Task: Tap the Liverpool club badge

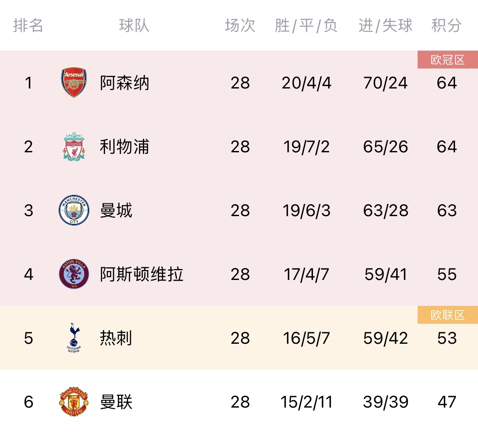Action: [x=74, y=146]
